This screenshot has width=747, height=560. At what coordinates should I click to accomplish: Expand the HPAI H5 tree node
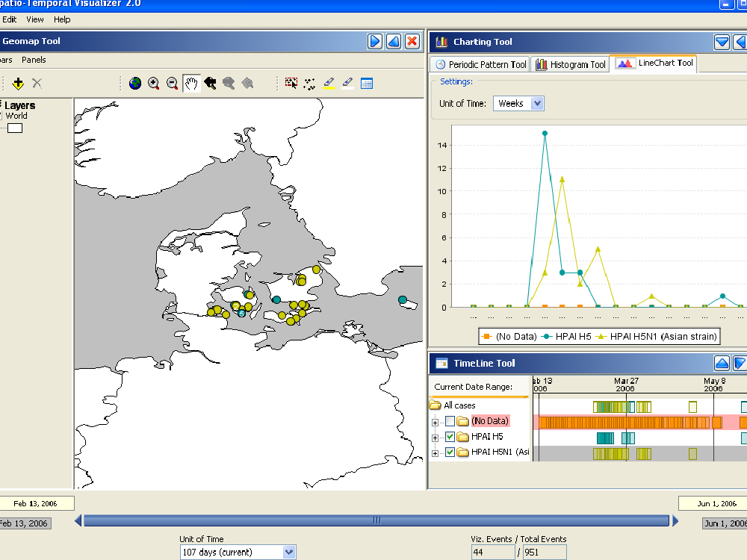(435, 438)
